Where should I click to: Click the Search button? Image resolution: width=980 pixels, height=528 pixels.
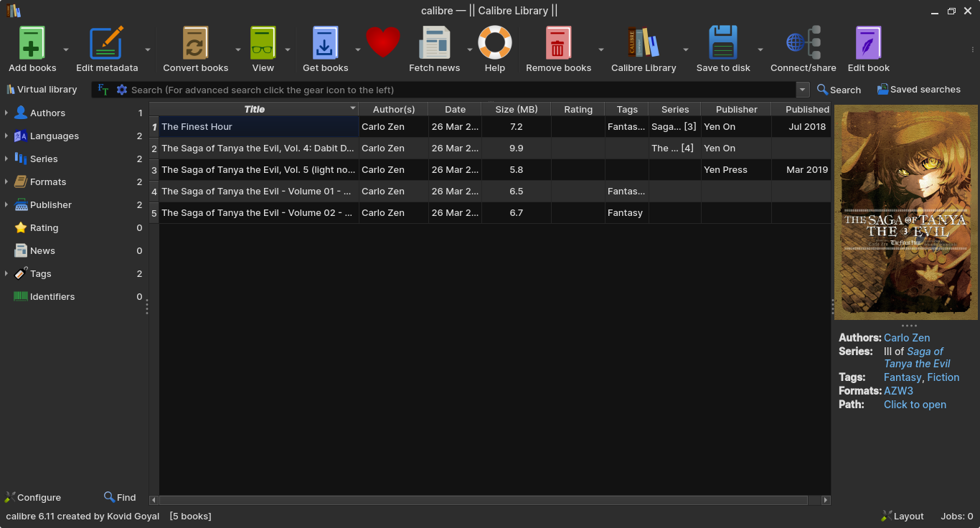pos(839,90)
